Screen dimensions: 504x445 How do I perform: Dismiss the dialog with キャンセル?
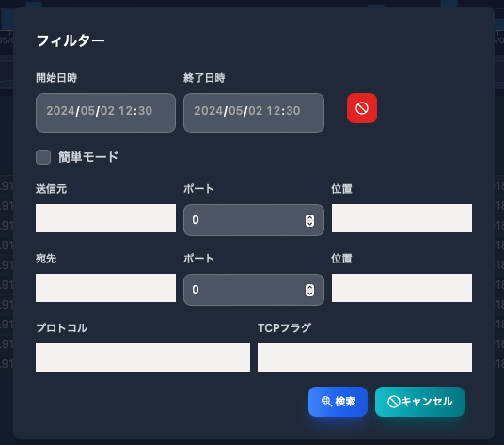pos(419,402)
